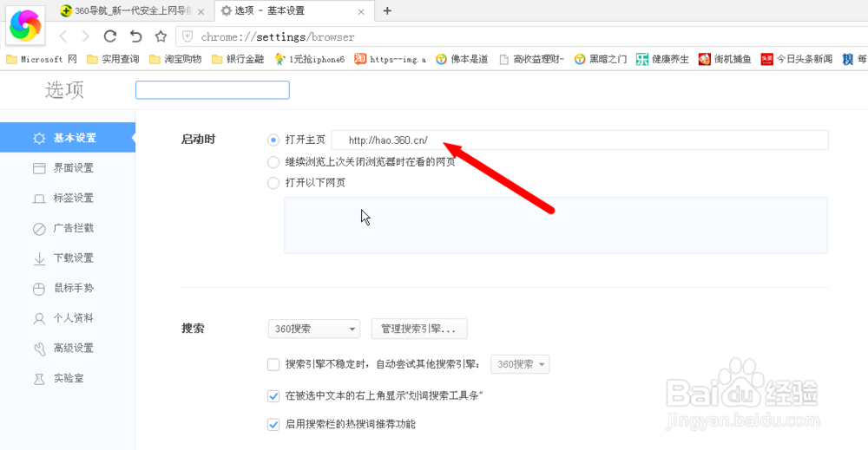This screenshot has width=868, height=450.
Task: Click the settings search box
Action: (213, 90)
